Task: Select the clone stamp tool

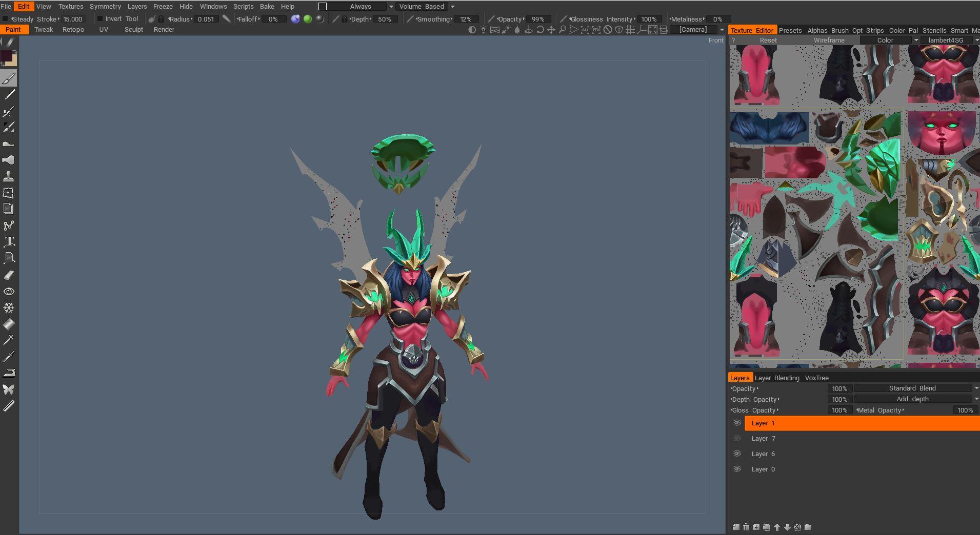Action: point(9,176)
